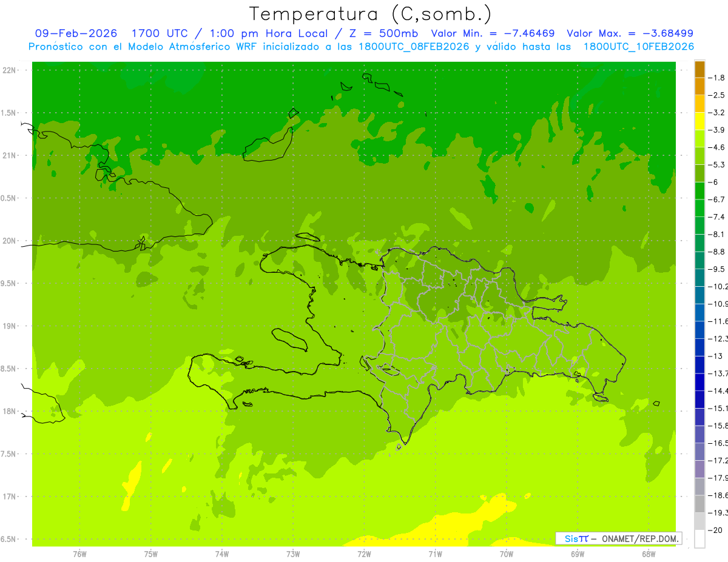Select the '6.5N' latitude tick label
Screen dimensions: 728x562
point(9,539)
